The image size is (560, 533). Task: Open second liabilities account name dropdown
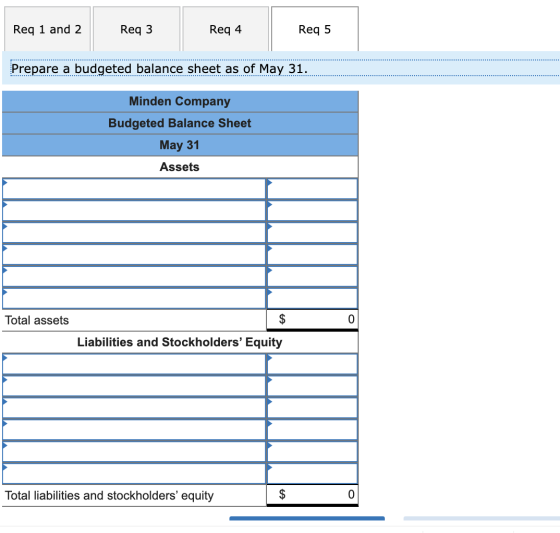click(x=134, y=386)
